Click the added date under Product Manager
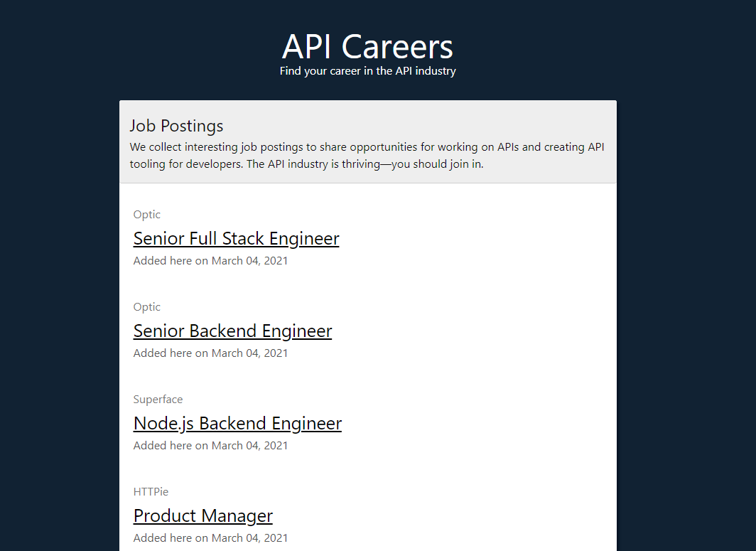Image resolution: width=756 pixels, height=551 pixels. click(211, 538)
